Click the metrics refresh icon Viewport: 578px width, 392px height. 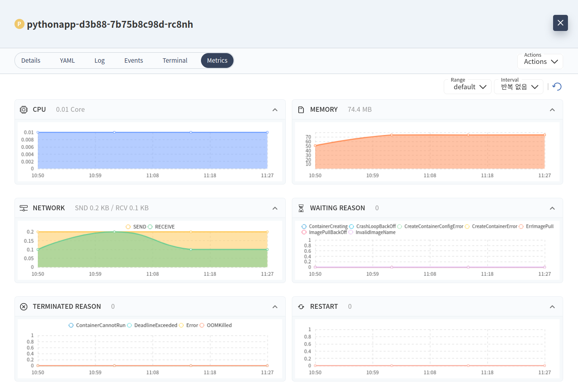[x=557, y=86]
